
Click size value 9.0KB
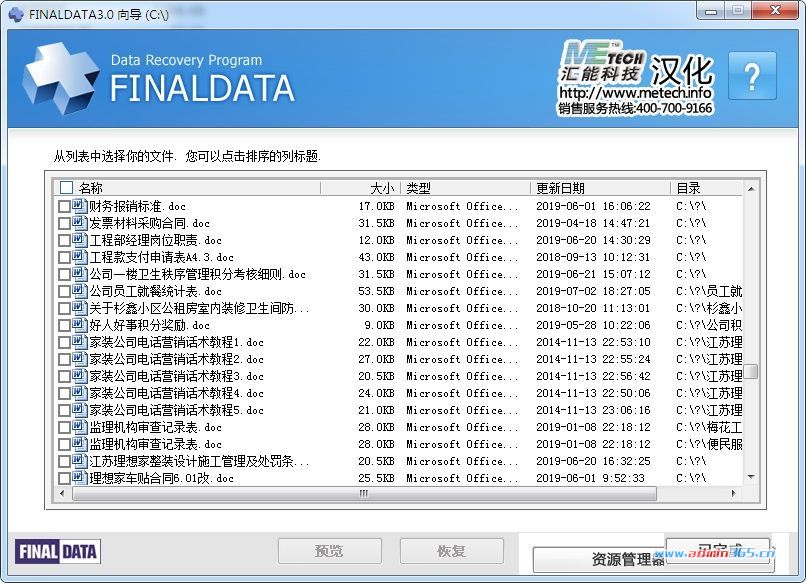pos(379,325)
